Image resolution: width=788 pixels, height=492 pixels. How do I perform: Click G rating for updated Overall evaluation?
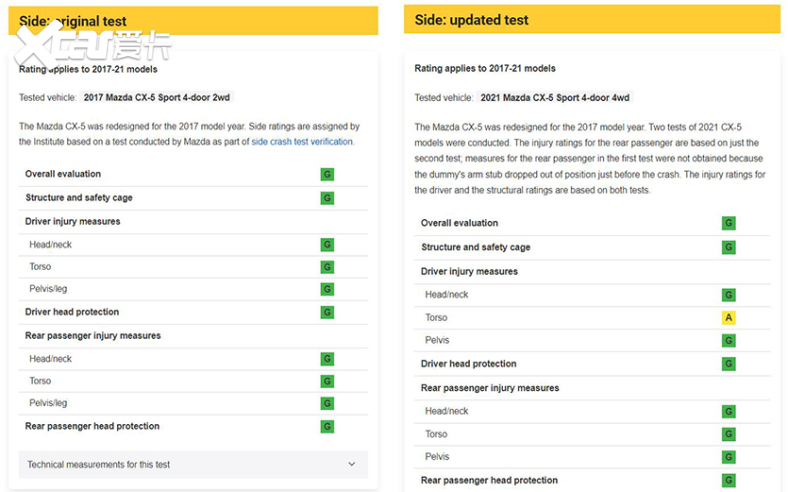point(729,223)
